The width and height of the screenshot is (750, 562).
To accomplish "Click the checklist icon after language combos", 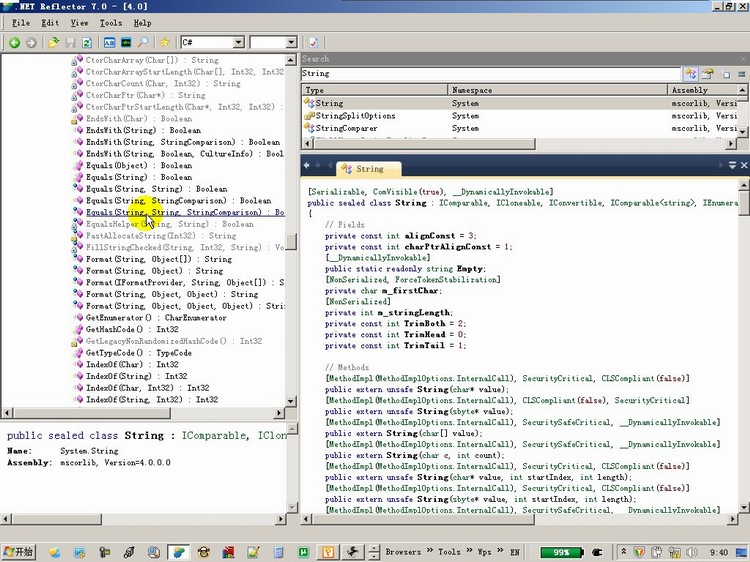I will 313,43.
